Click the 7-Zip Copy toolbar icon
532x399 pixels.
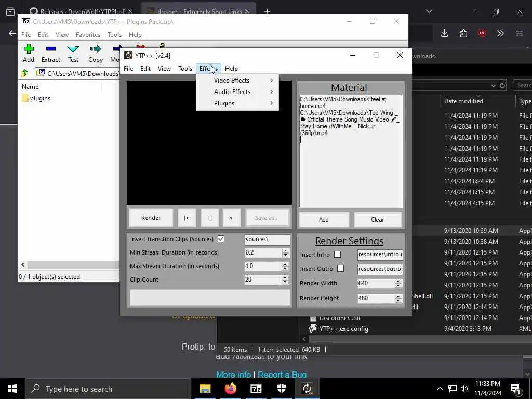(x=96, y=54)
